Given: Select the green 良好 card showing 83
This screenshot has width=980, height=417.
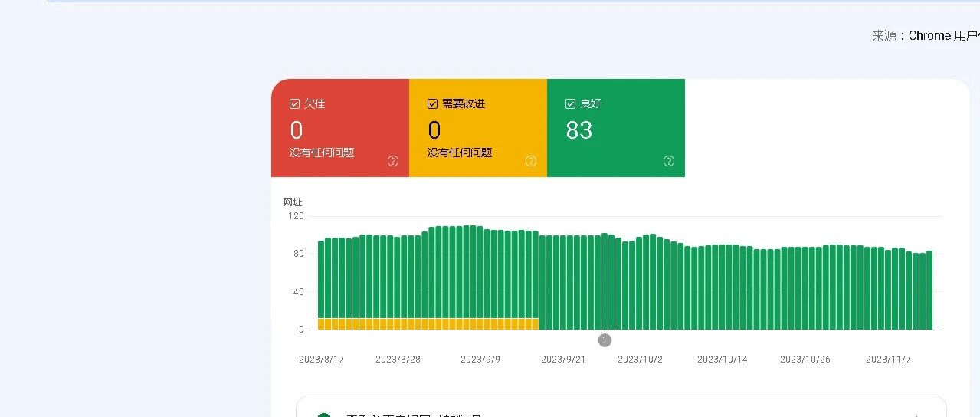Looking at the screenshot, I should coord(616,128).
